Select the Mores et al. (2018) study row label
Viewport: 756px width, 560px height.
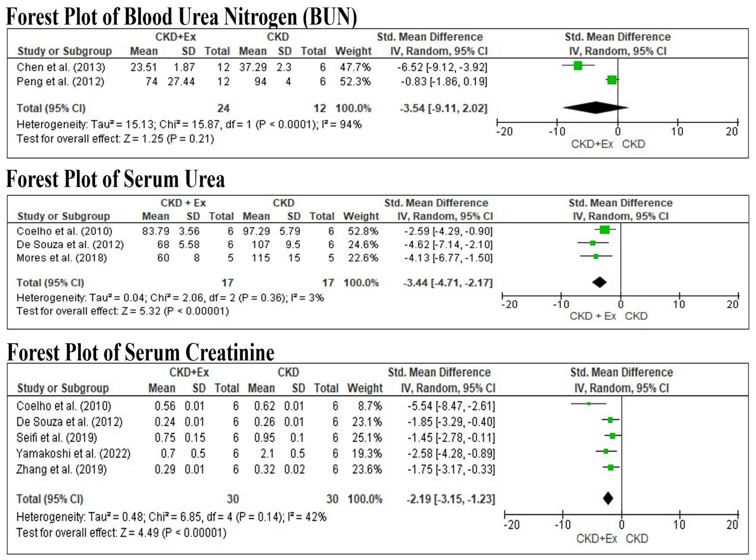[x=62, y=258]
